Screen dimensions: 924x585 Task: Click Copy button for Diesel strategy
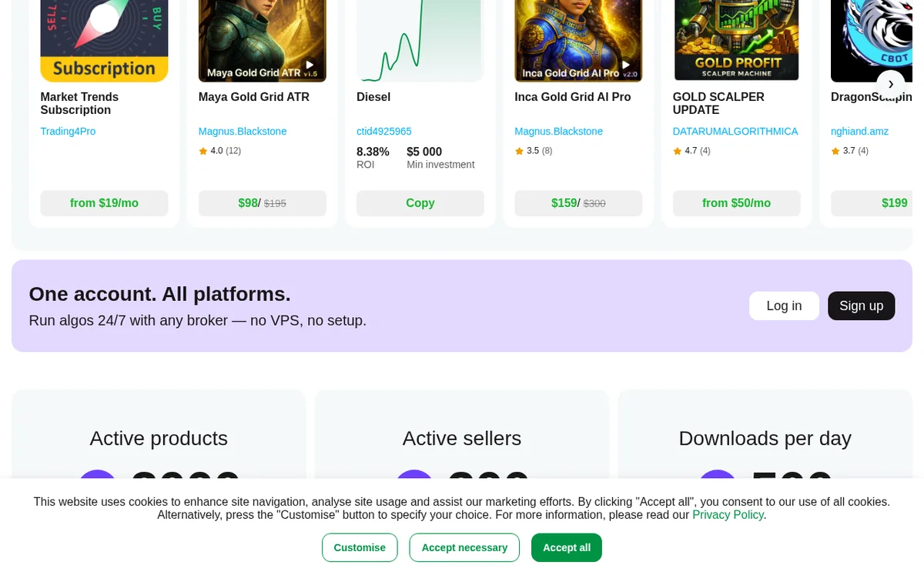tap(420, 203)
